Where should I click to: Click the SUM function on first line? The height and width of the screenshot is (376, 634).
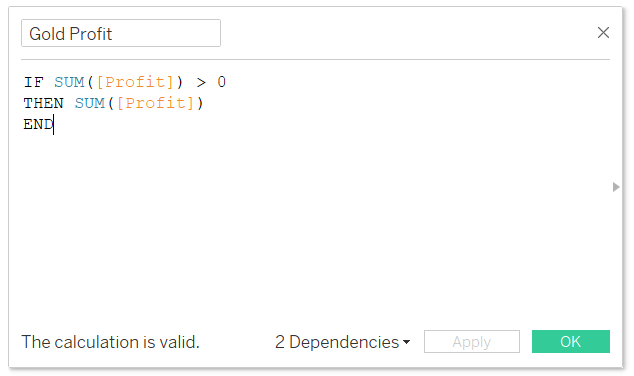69,82
